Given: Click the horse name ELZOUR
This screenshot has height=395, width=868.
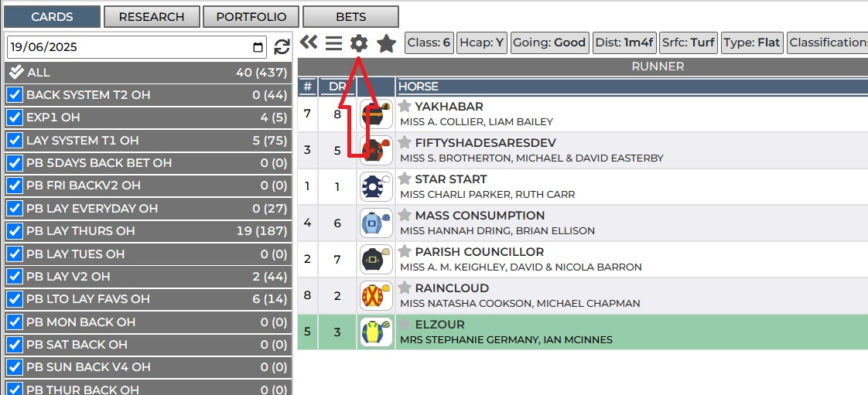Looking at the screenshot, I should coord(439,325).
